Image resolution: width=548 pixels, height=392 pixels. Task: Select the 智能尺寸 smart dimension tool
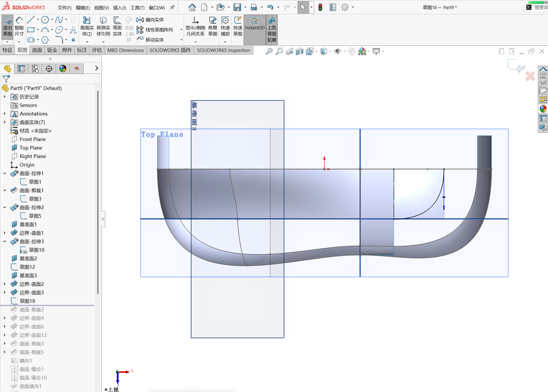pos(19,27)
